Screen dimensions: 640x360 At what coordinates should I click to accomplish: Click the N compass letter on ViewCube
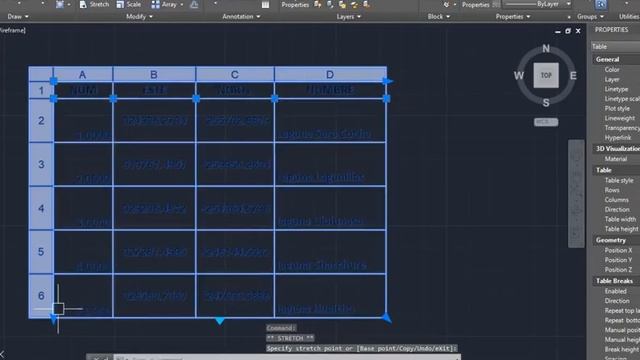[x=546, y=49]
